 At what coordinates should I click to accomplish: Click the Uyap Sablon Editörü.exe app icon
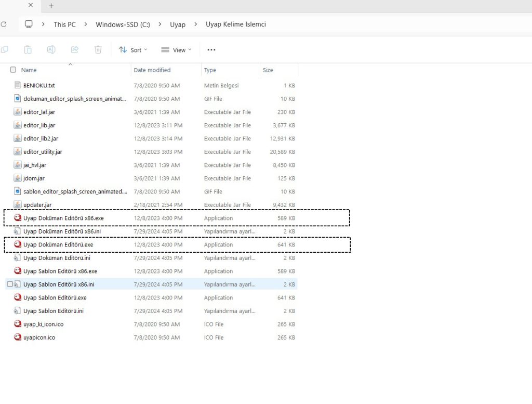coord(18,297)
